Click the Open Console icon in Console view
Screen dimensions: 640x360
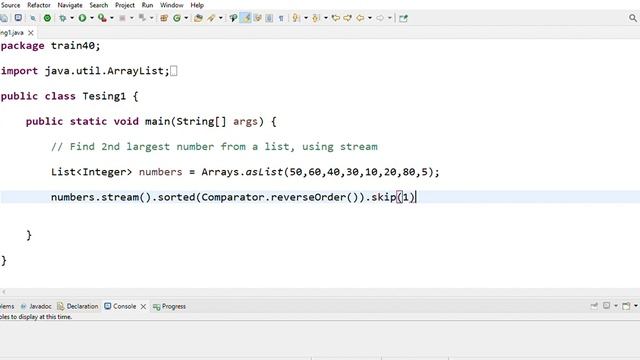click(x=626, y=306)
